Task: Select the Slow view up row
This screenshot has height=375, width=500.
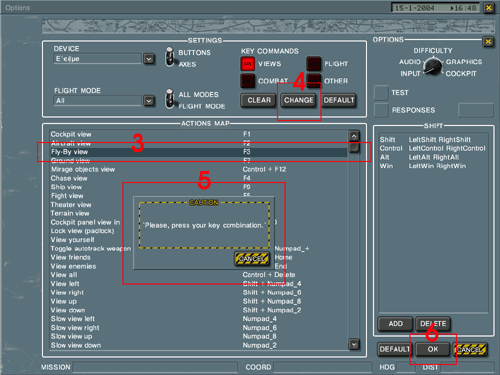Action: point(198,337)
